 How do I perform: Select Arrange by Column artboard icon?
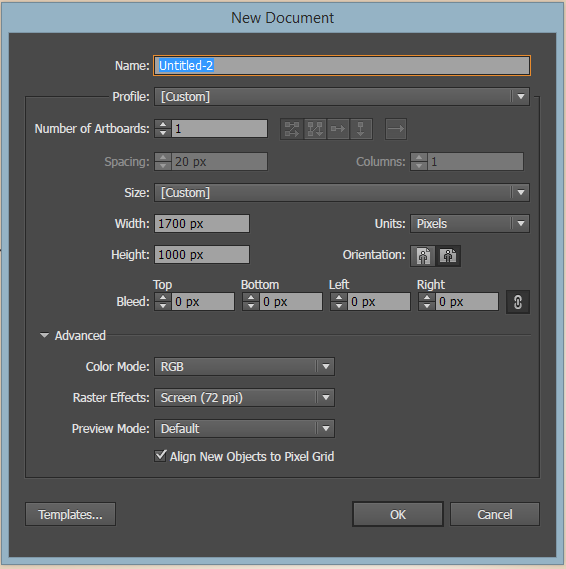361,129
